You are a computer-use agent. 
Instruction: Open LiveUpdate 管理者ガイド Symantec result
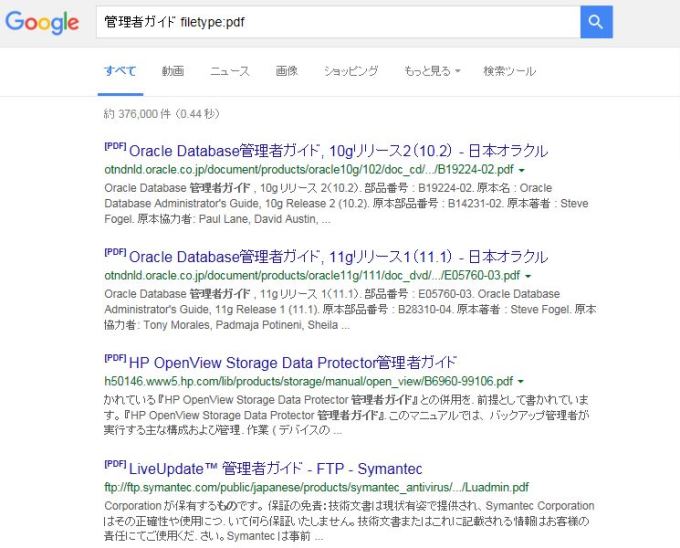(275, 469)
